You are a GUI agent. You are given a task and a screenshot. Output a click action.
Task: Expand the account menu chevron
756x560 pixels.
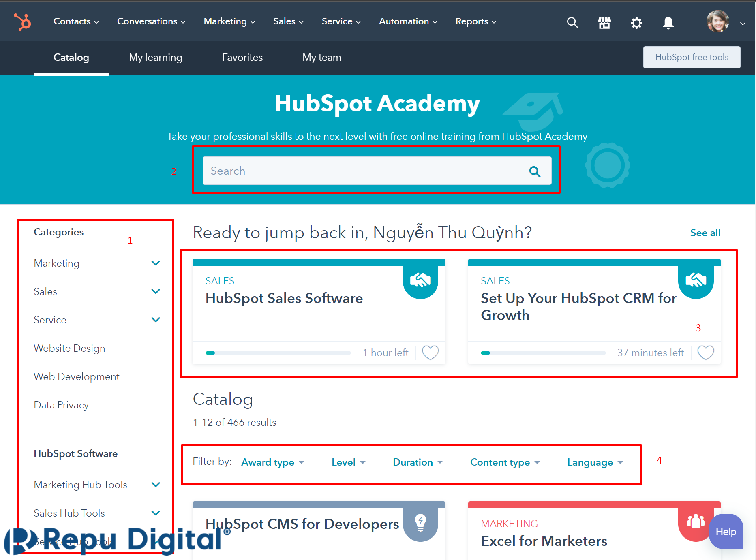(x=743, y=24)
